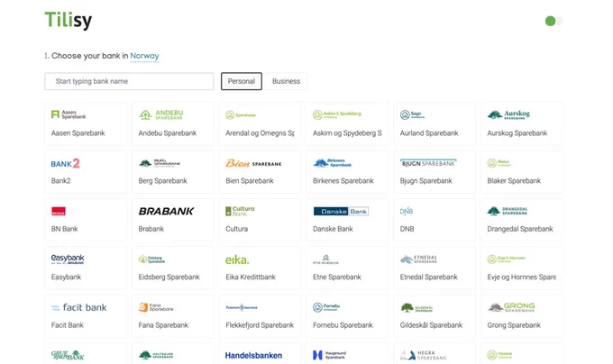Click the Cultura Bank logo

[240, 212]
